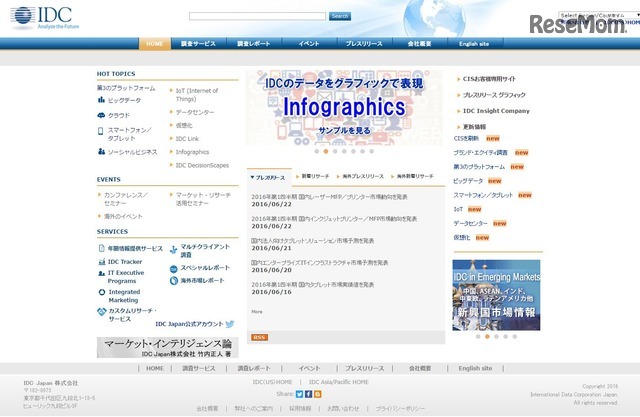Image resolution: width=640 pixels, height=417 pixels.
Task: Open the カンファレンス/セミナー events link
Action: [x=126, y=199]
